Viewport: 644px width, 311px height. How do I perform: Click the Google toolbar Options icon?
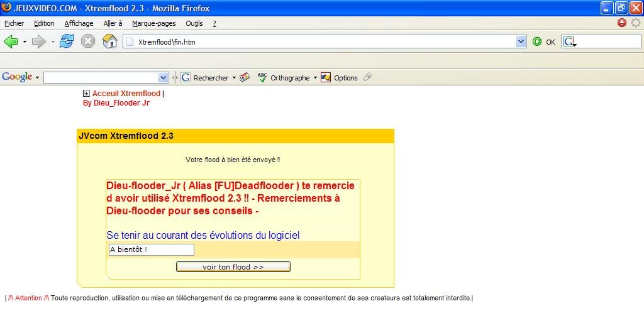(x=326, y=77)
